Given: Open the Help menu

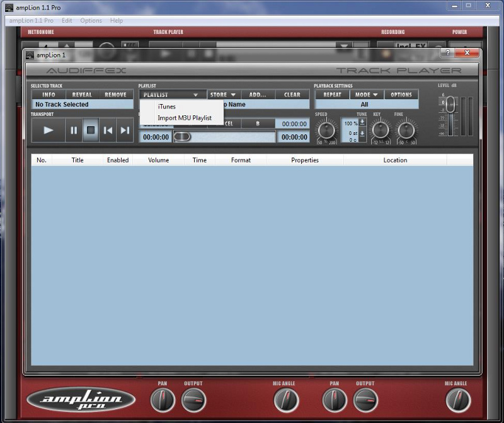Looking at the screenshot, I should 117,21.
